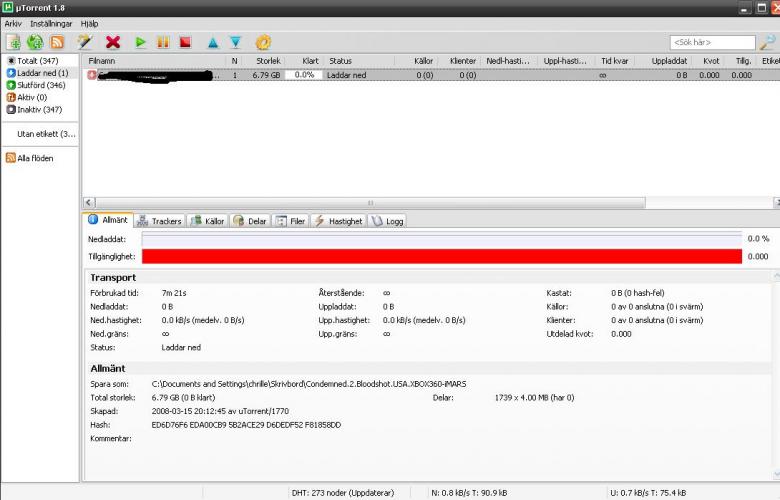Start the torrent with green play icon
The image size is (780, 500).
click(x=141, y=42)
